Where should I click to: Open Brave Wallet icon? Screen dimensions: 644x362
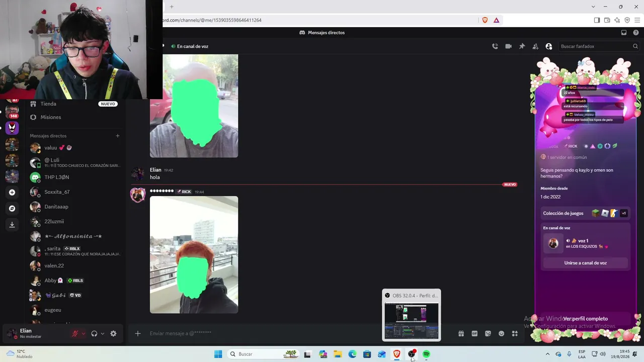point(607,20)
